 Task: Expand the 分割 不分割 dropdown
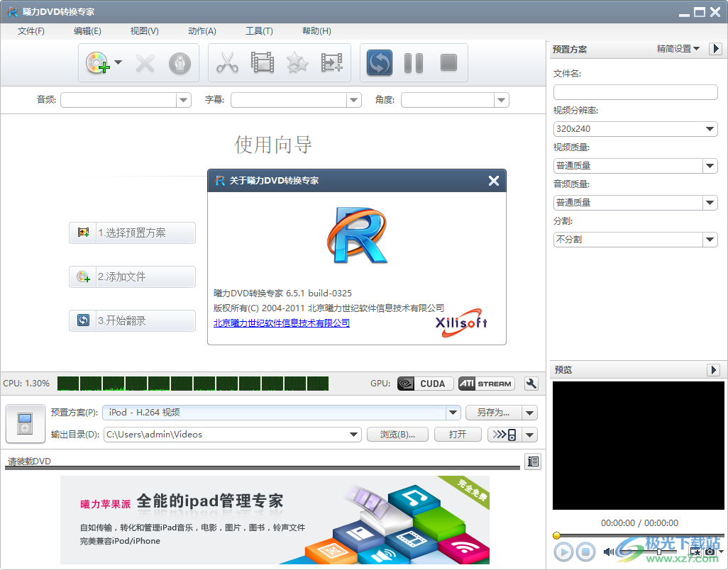click(710, 240)
